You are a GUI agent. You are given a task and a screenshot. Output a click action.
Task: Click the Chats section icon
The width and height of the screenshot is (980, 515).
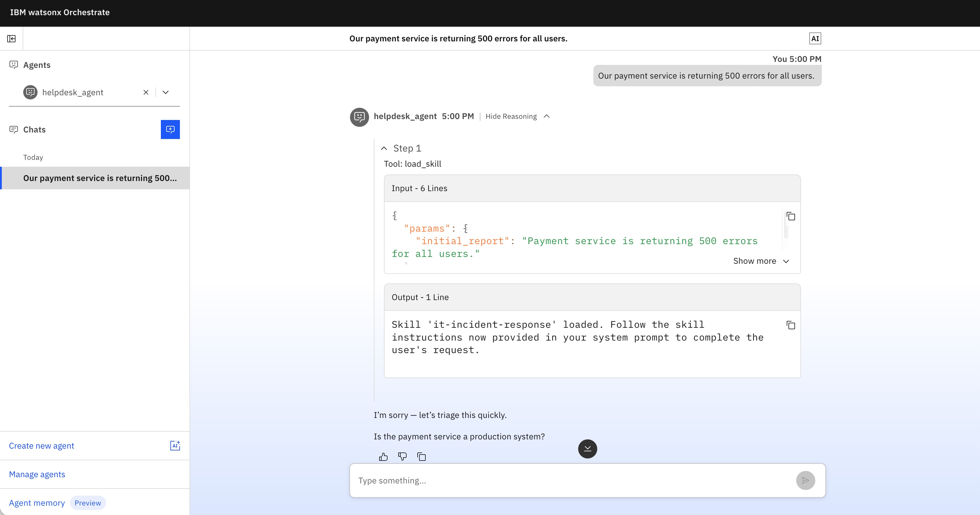coord(14,129)
